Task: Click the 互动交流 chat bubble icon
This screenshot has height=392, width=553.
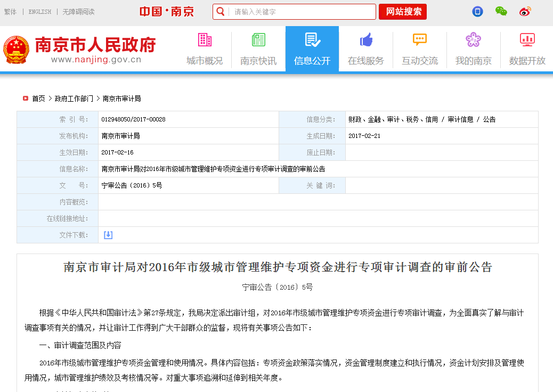Action: click(x=420, y=40)
